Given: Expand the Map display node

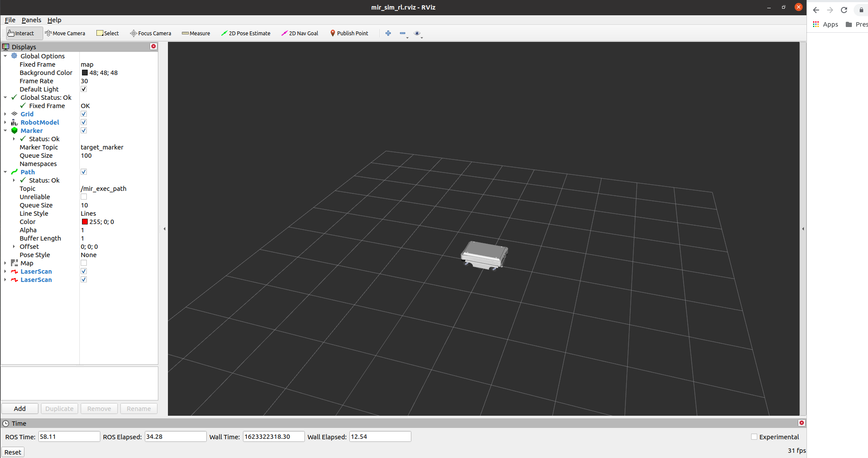Looking at the screenshot, I should click(x=5, y=263).
